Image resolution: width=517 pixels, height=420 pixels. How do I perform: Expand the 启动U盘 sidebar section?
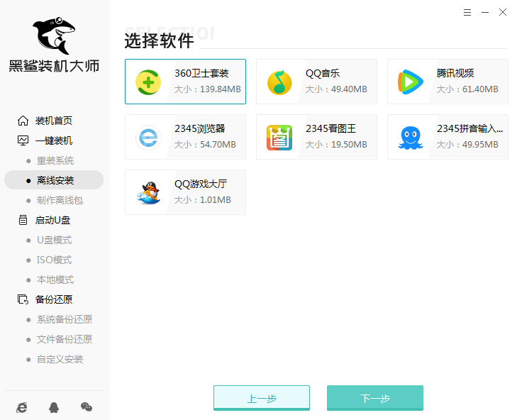52,220
